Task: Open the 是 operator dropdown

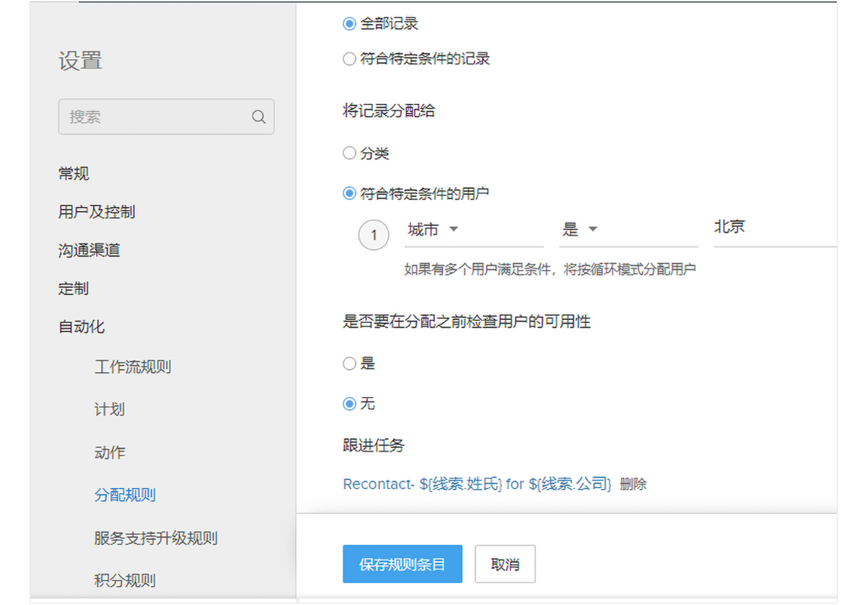Action: [593, 230]
